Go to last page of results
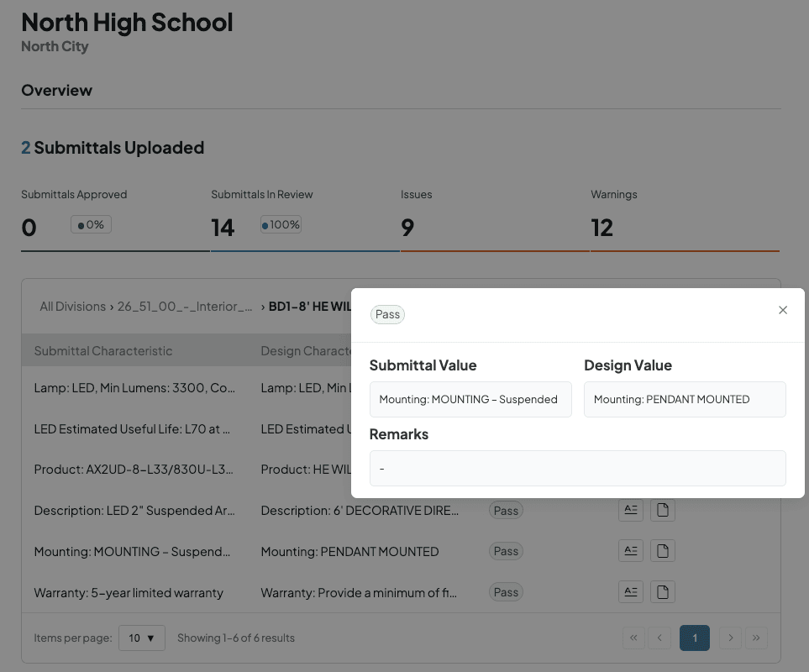The height and width of the screenshot is (672, 809). (756, 638)
